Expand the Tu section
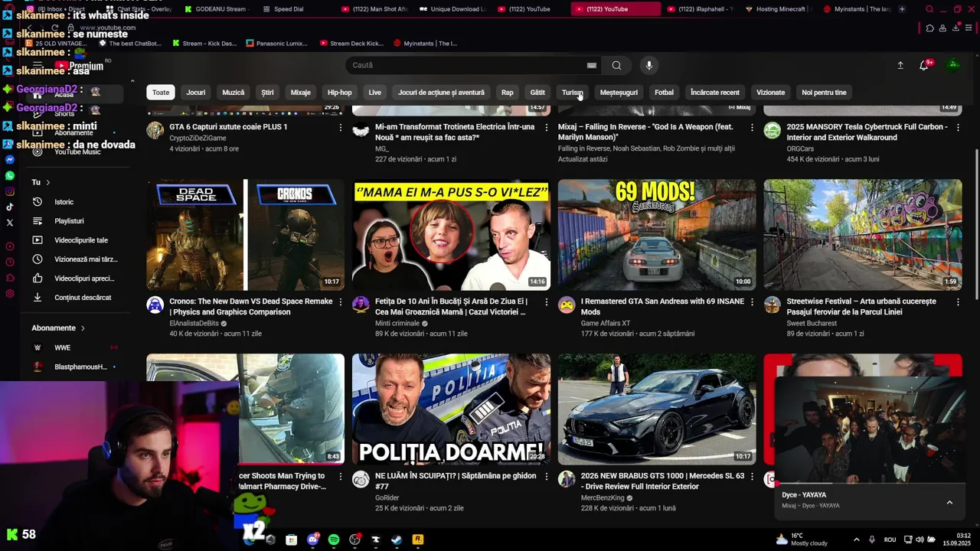 tap(41, 182)
